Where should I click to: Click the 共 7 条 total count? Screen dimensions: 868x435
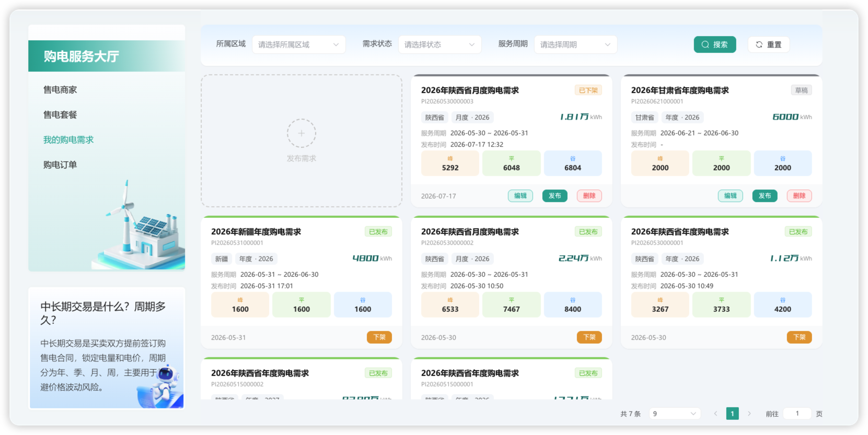click(630, 414)
